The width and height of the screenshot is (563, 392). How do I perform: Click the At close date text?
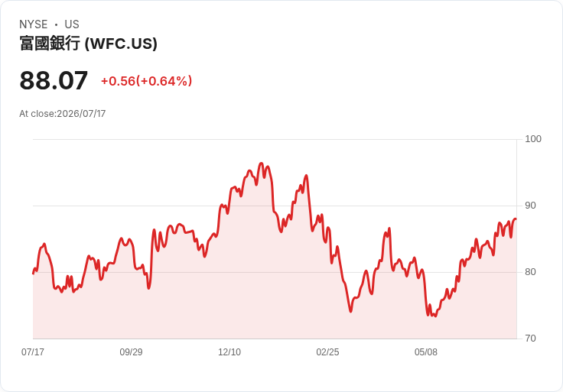63,114
